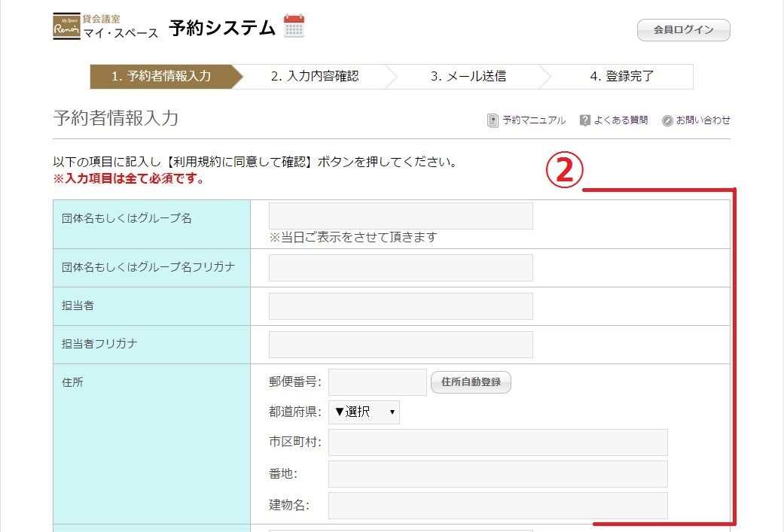Image resolution: width=784 pixels, height=532 pixels.
Task: Click the グループ名フリガナ input box
Action: 401,268
